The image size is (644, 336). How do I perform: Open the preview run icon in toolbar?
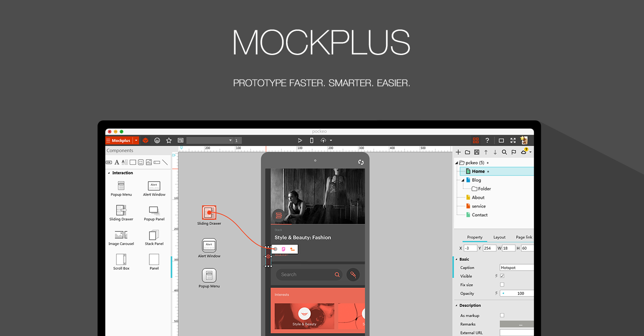click(x=300, y=140)
